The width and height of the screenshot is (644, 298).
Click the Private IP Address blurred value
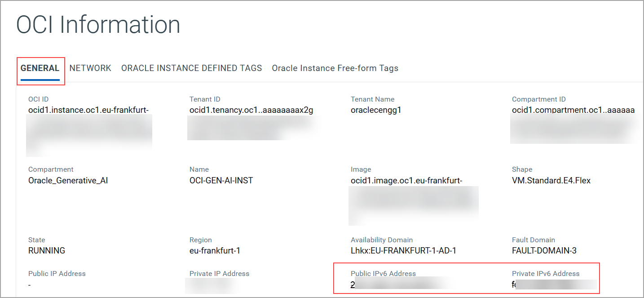point(210,285)
